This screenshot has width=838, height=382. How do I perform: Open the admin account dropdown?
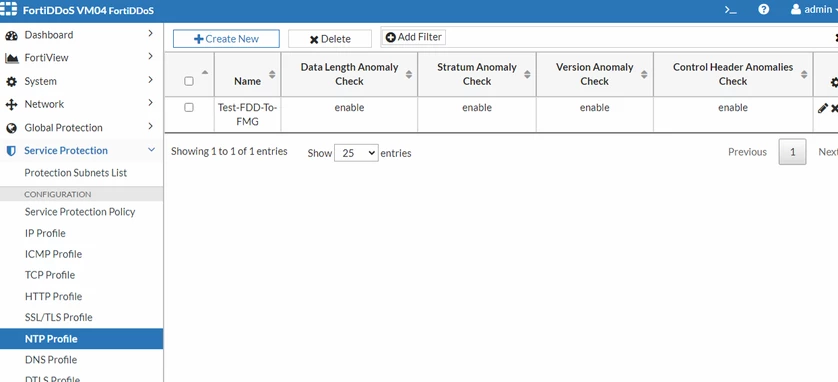(814, 10)
